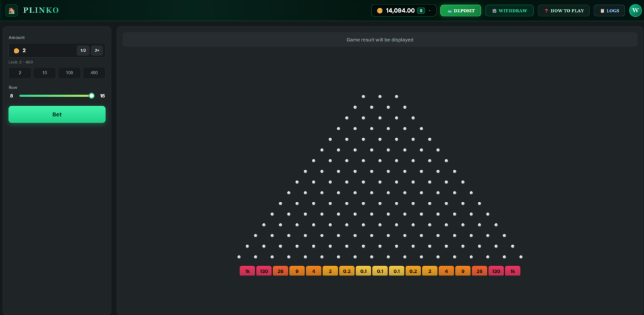Screen dimensions: 644x315
Task: Click the 14,094.00 balance amount
Action: [x=400, y=11]
